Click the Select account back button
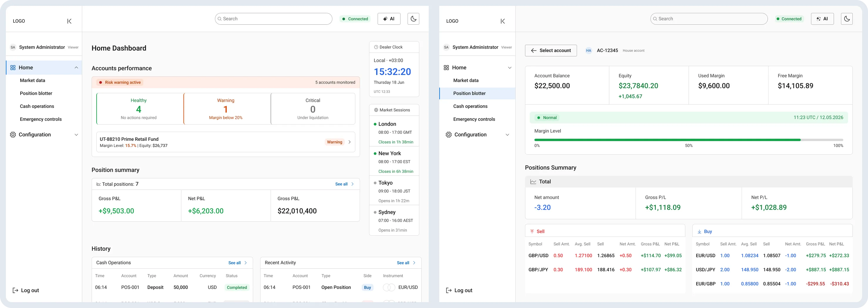Screen dimensions: 868x308 551,51
